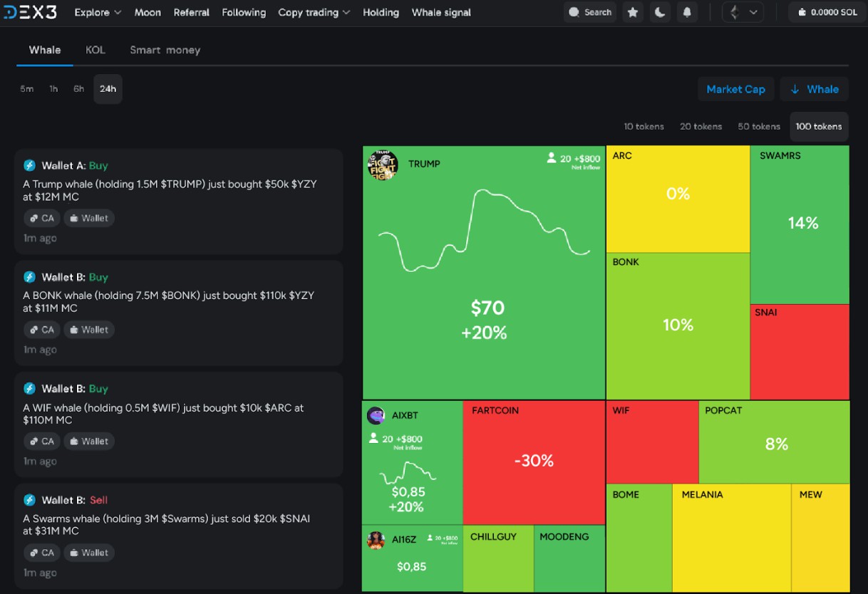
Task: Open the Copy trading dropdown
Action: click(x=314, y=12)
